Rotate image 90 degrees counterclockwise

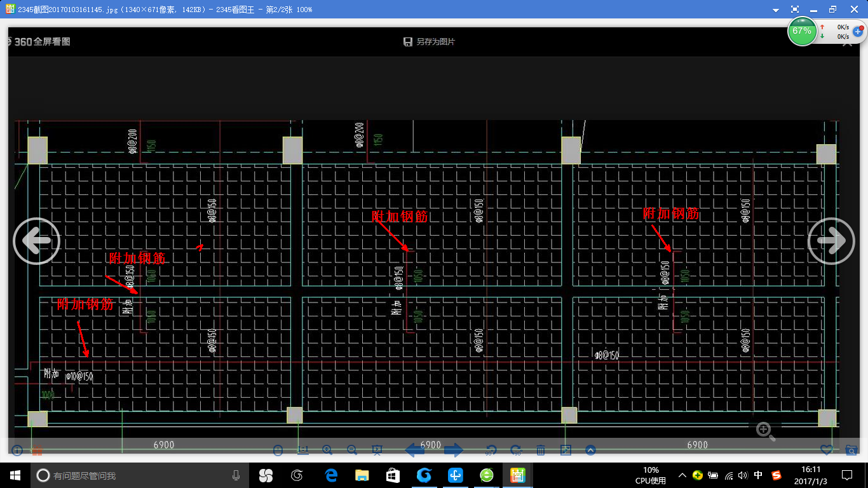pyautogui.click(x=491, y=450)
